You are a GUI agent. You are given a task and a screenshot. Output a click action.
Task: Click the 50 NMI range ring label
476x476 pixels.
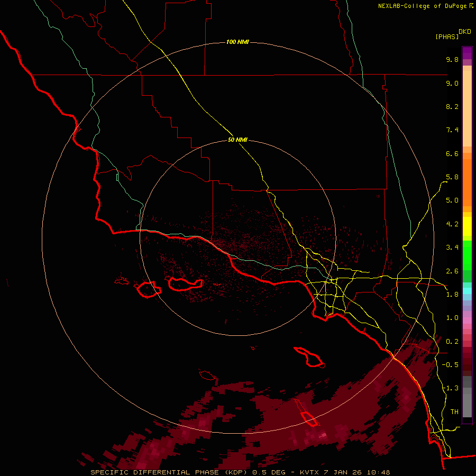[x=237, y=140]
